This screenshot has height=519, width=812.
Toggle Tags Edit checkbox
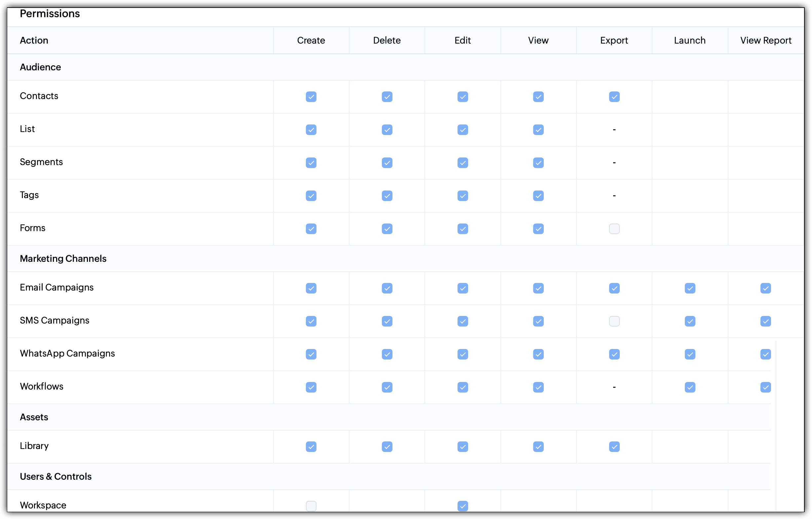[x=462, y=196]
